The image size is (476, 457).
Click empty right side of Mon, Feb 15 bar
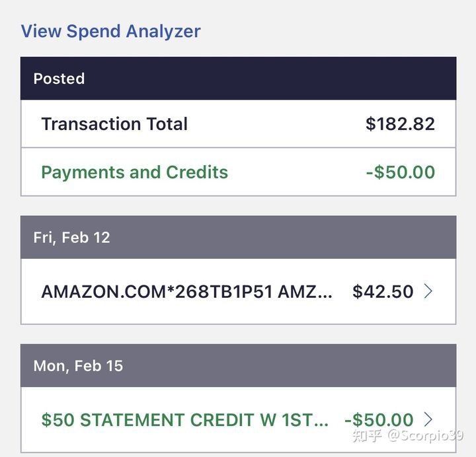[331, 366]
